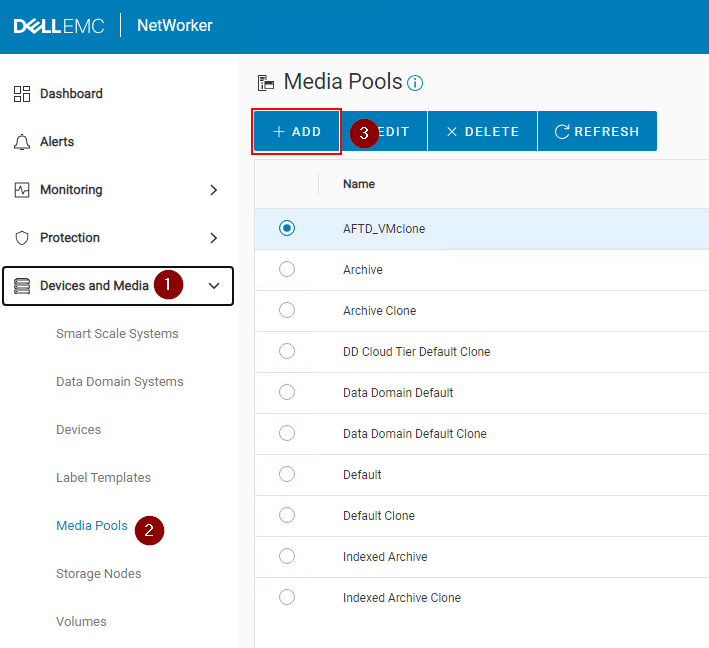The height and width of the screenshot is (648, 709).
Task: Select the Archive Clone radio button
Action: pos(287,310)
